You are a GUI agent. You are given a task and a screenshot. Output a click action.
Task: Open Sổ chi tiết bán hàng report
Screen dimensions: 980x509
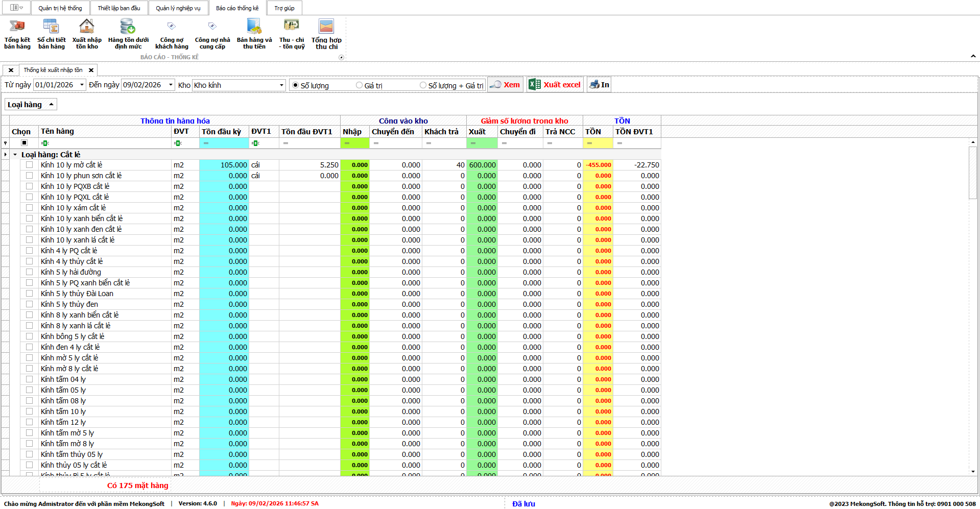pos(52,27)
